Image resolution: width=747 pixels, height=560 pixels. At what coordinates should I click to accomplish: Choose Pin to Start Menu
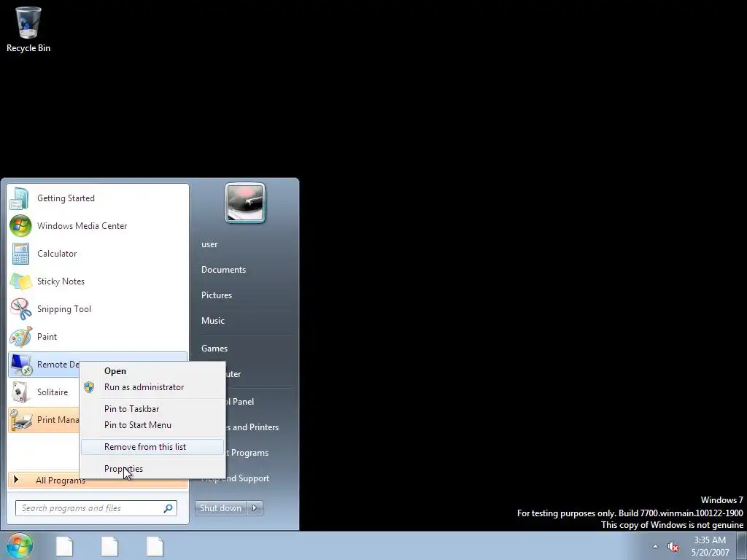point(152,425)
